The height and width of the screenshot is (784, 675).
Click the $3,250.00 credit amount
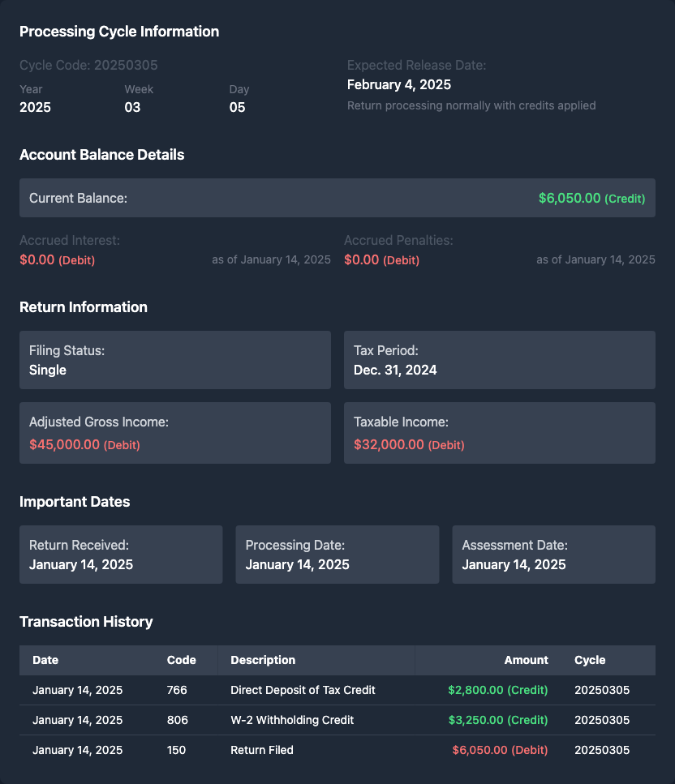(x=497, y=720)
